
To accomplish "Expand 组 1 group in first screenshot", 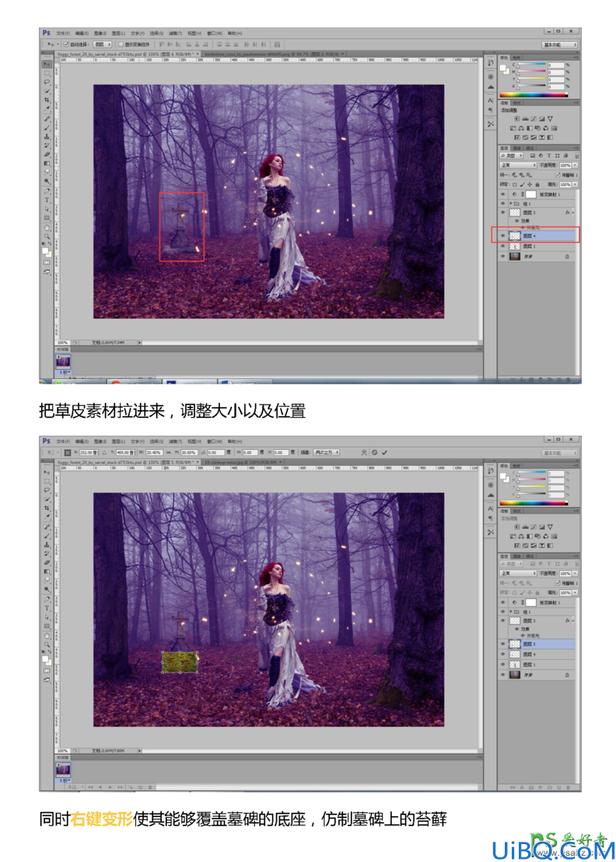I will tap(511, 203).
